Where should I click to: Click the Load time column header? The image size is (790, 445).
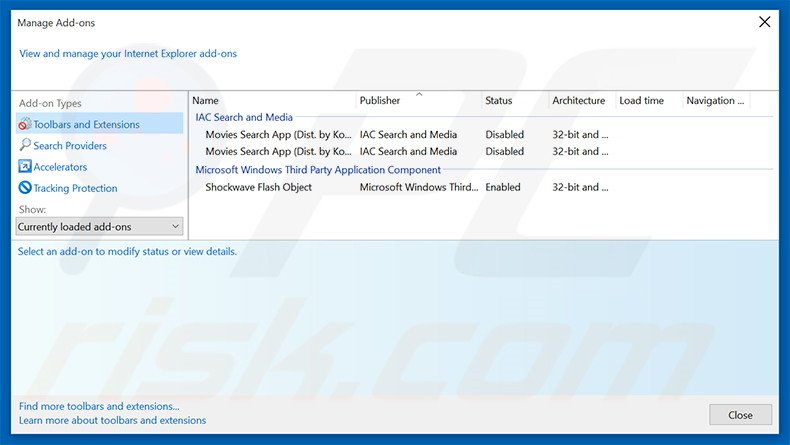coord(649,100)
